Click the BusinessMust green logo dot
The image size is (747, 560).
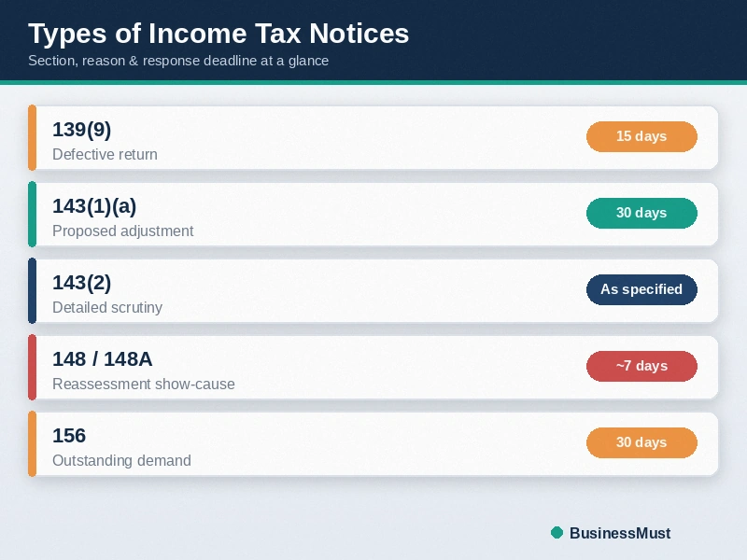(x=557, y=532)
